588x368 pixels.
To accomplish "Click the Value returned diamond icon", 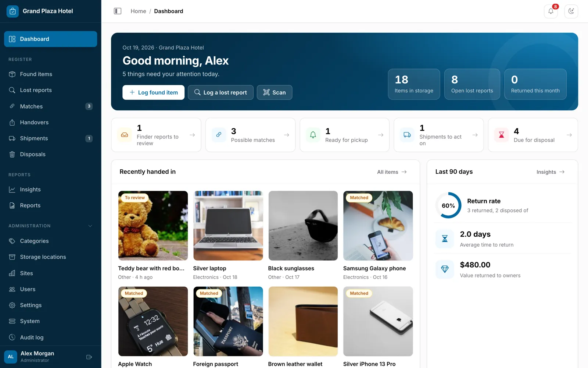I will [x=445, y=269].
